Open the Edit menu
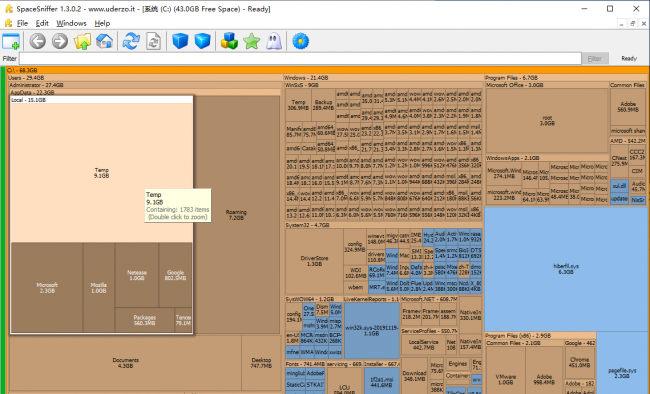This screenshot has width=650, height=394. [x=42, y=23]
